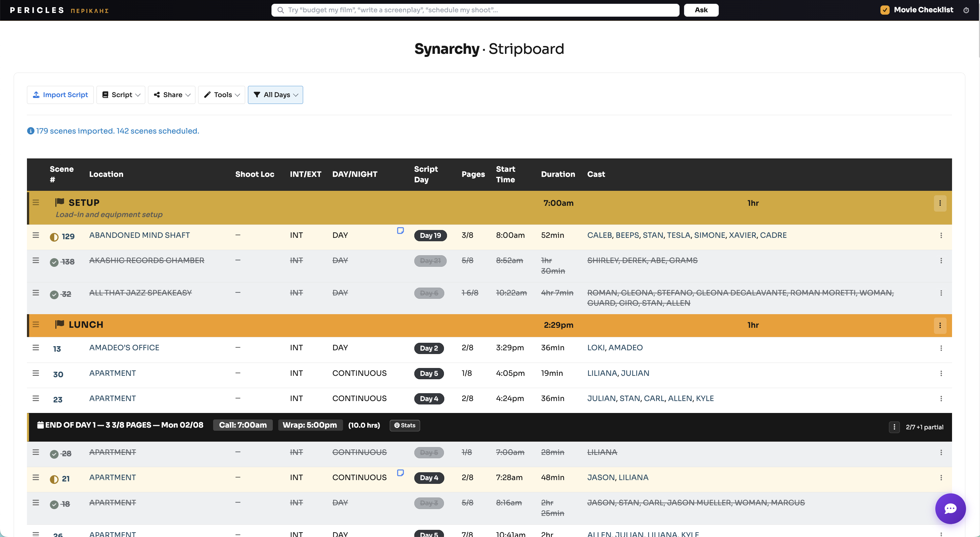The width and height of the screenshot is (980, 537).
Task: Click the Import Script button
Action: pos(60,95)
